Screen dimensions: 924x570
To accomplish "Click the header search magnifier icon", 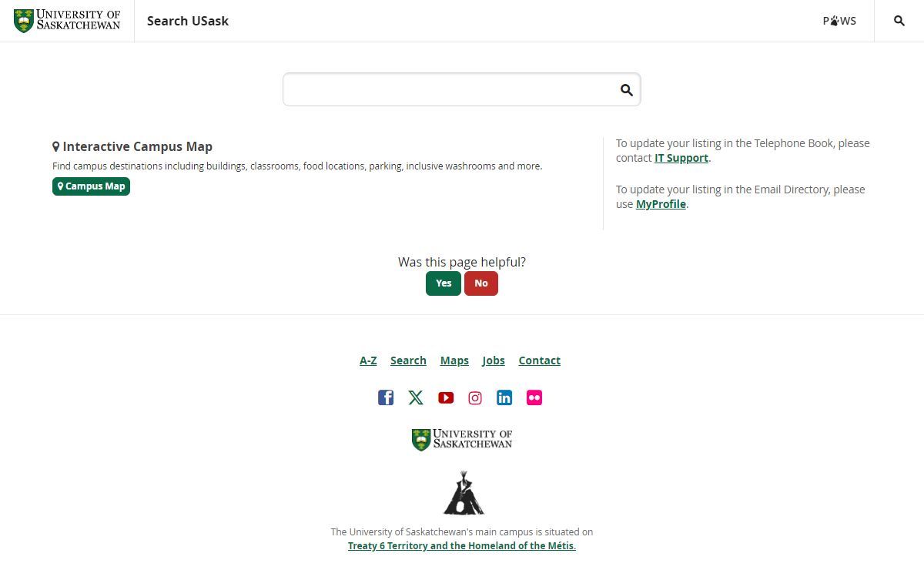I will tap(899, 21).
